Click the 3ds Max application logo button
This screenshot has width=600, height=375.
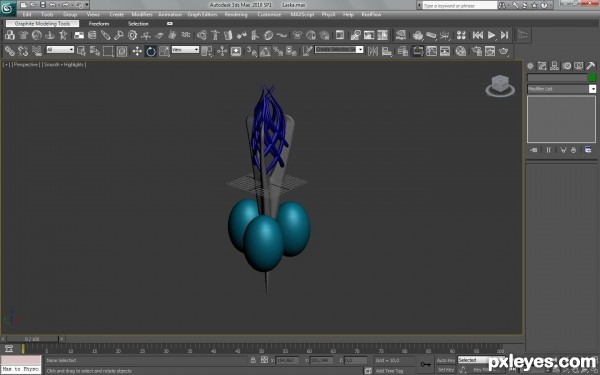click(x=8, y=8)
